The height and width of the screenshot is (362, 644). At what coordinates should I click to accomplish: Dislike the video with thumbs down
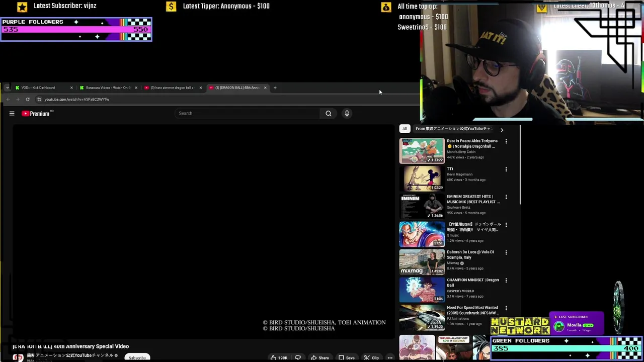(298, 357)
